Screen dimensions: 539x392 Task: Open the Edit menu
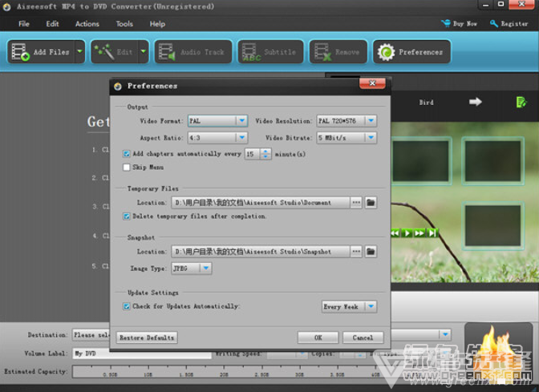tap(52, 24)
